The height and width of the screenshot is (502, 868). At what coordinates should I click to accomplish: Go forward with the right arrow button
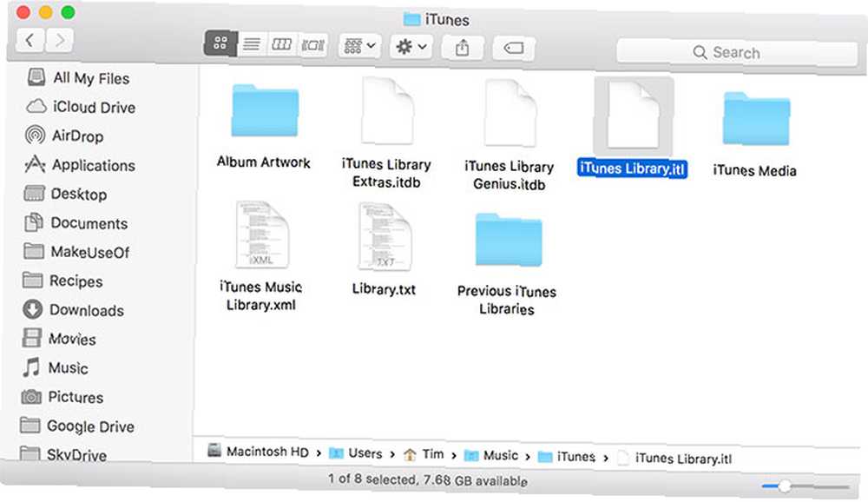pyautogui.click(x=59, y=40)
